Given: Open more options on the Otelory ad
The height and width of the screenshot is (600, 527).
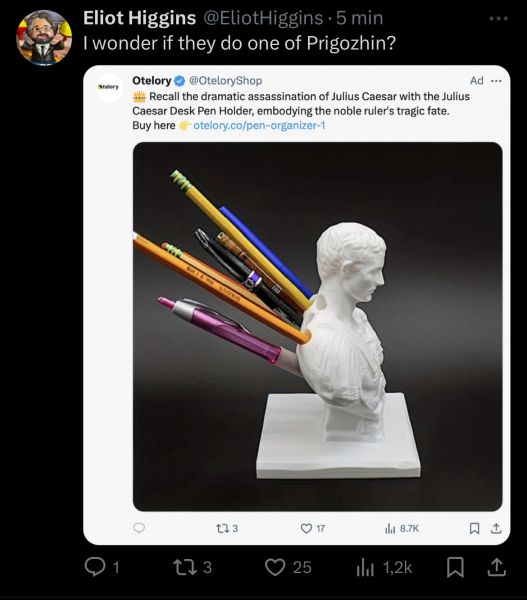Looking at the screenshot, I should click(x=496, y=81).
